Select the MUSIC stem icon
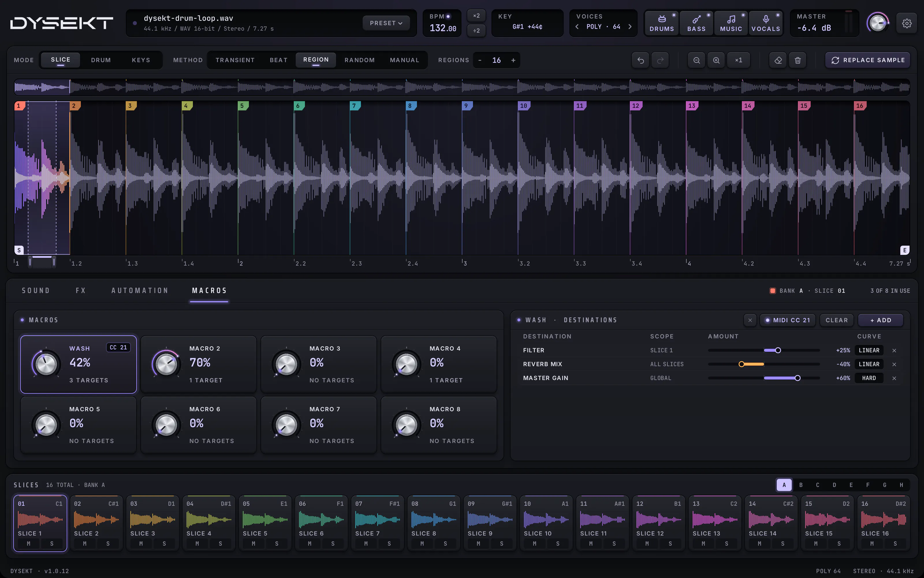 pos(731,23)
